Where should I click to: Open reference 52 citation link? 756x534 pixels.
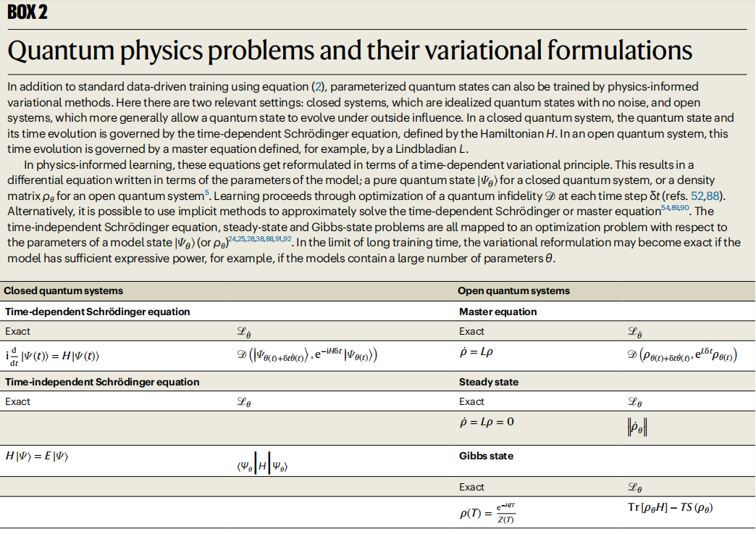[x=697, y=196]
